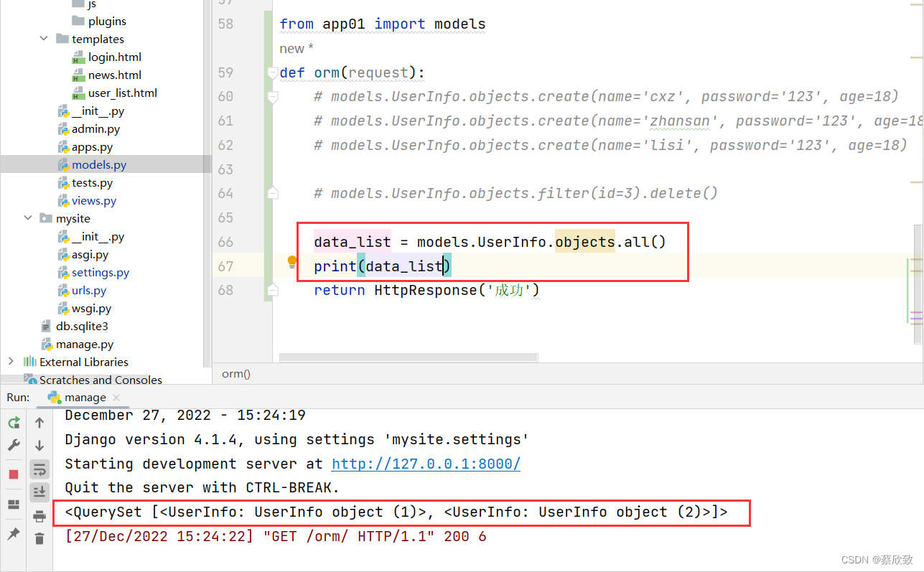The height and width of the screenshot is (572, 924).
Task: Expand External Libraries node
Action: click(11, 362)
